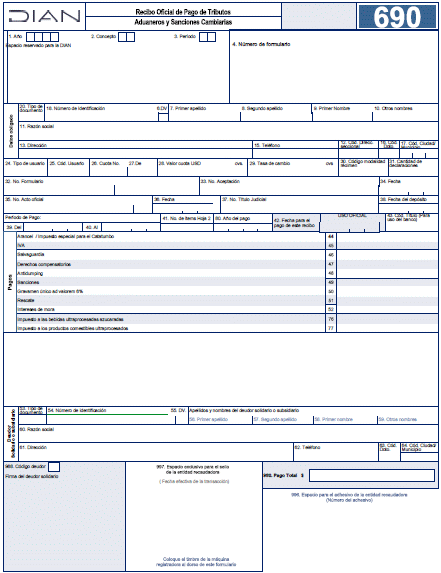Click the value box for row 45 IVA
The image size is (441, 573).
pyautogui.click(x=387, y=245)
